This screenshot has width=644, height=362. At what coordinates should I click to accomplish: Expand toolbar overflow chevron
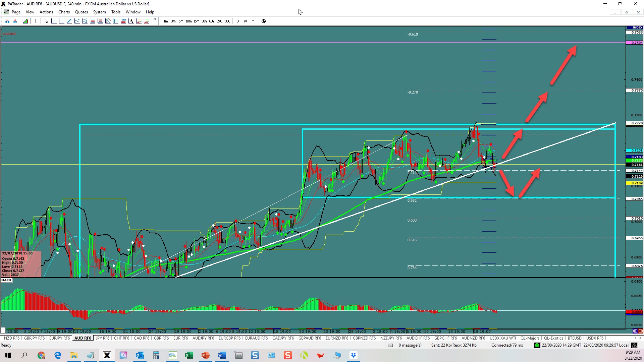(155, 19)
